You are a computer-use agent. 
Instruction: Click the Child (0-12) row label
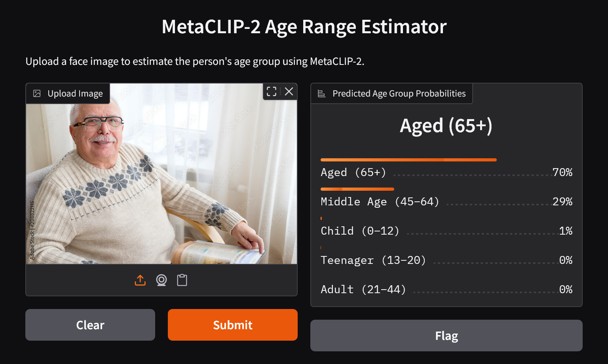pos(360,231)
